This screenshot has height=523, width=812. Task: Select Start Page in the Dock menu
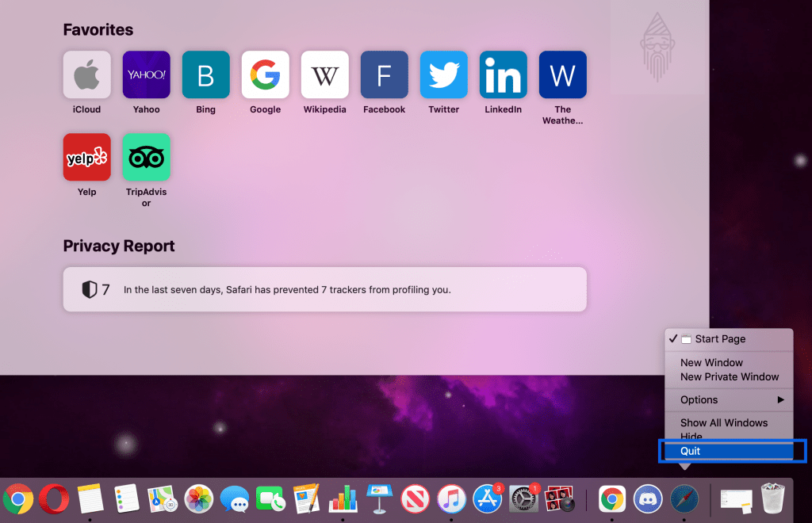pyautogui.click(x=729, y=339)
